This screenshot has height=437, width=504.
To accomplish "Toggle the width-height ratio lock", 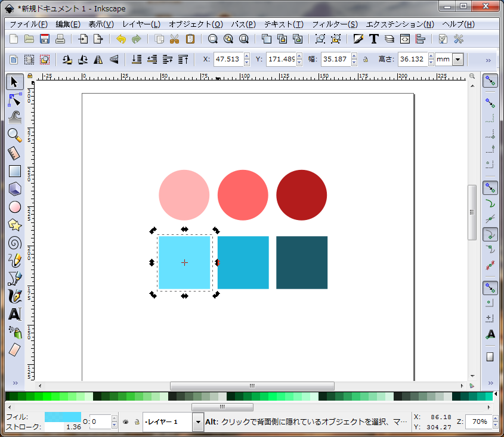I will [366, 60].
